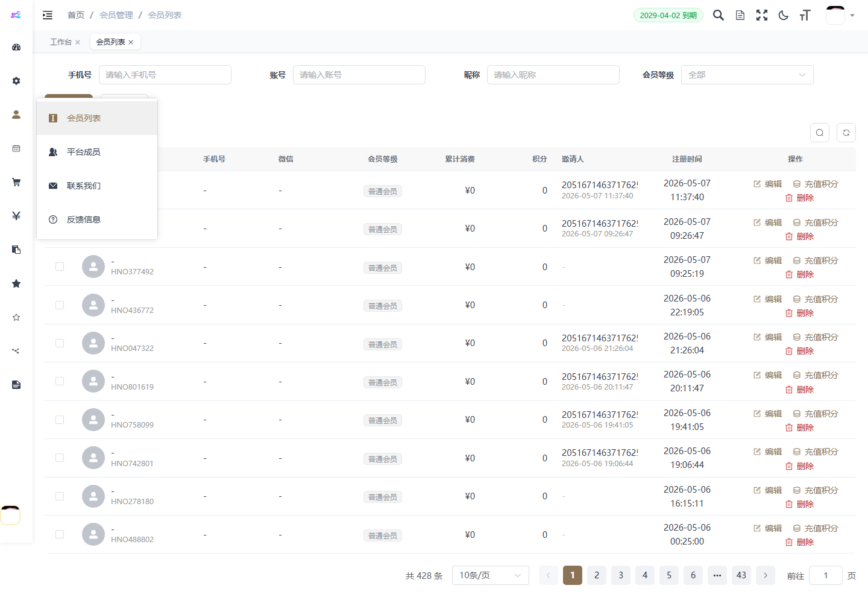Click 首页 breadcrumb link
868x597 pixels.
[76, 15]
